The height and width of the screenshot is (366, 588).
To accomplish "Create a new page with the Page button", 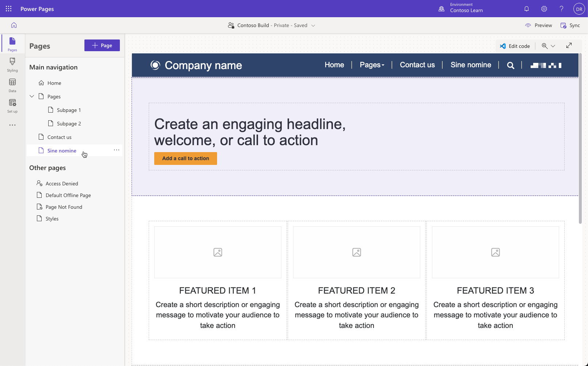I will [102, 45].
